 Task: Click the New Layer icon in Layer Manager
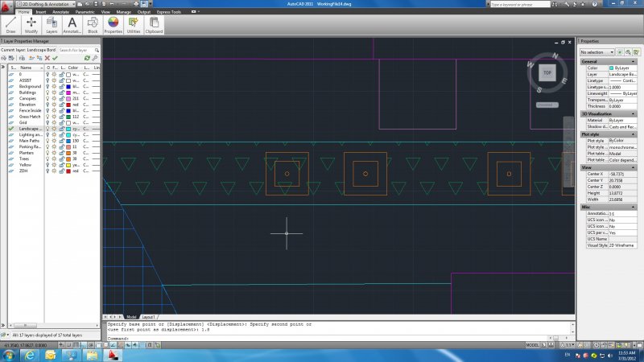pyautogui.click(x=31, y=58)
